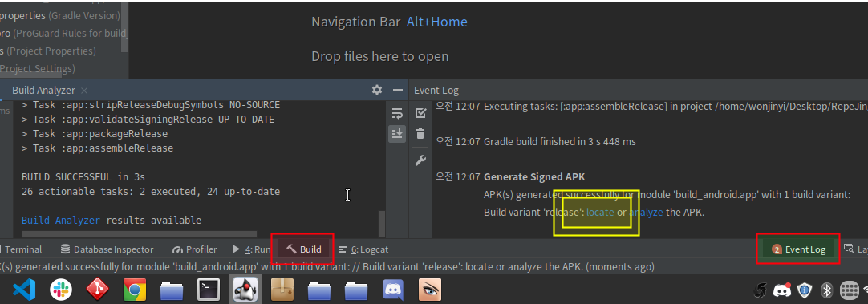Click the 'Generate Signed APK' event title
Screen dimensions: 868x304
coord(534,177)
